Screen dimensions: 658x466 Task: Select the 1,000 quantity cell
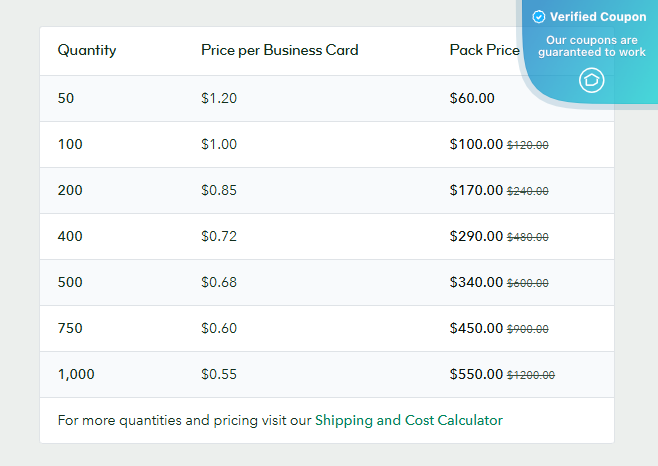pos(76,374)
